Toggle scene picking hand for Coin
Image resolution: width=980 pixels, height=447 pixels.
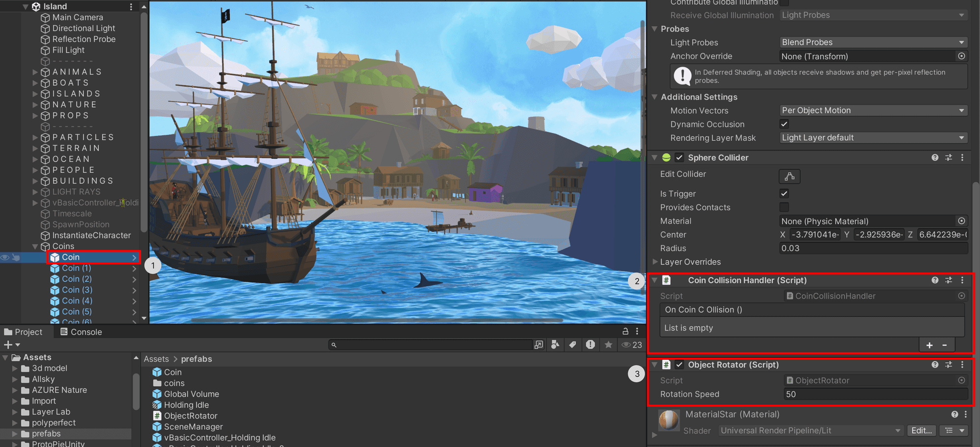pyautogui.click(x=16, y=257)
